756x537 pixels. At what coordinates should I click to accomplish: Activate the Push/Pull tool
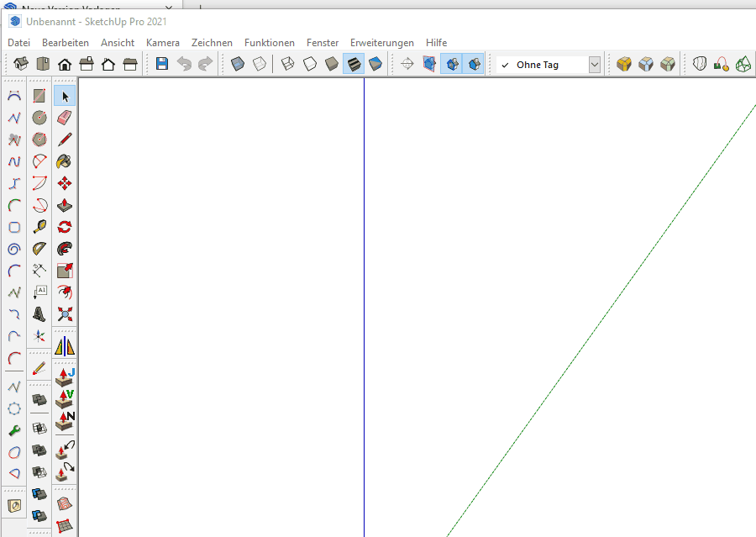click(x=65, y=205)
